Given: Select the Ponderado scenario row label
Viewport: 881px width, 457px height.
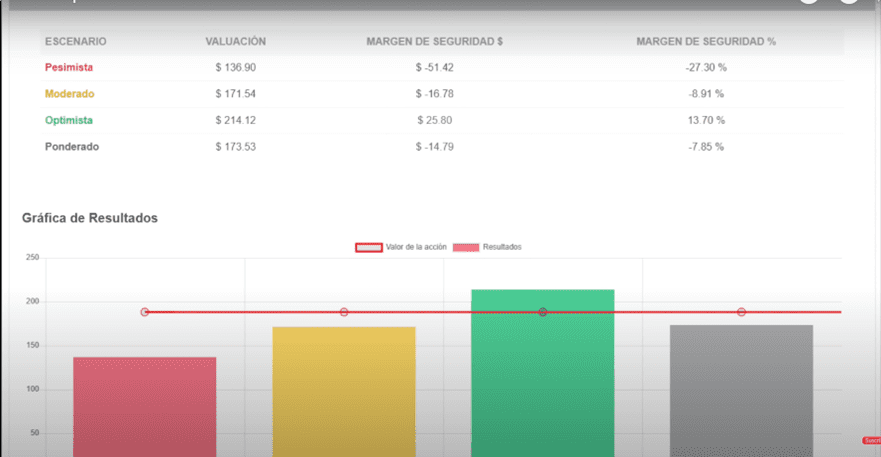Looking at the screenshot, I should [x=72, y=147].
